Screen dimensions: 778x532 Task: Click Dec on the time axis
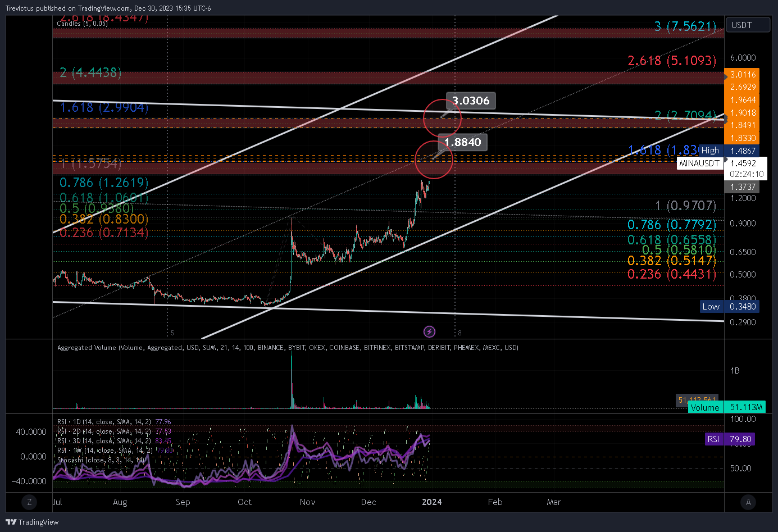[368, 502]
